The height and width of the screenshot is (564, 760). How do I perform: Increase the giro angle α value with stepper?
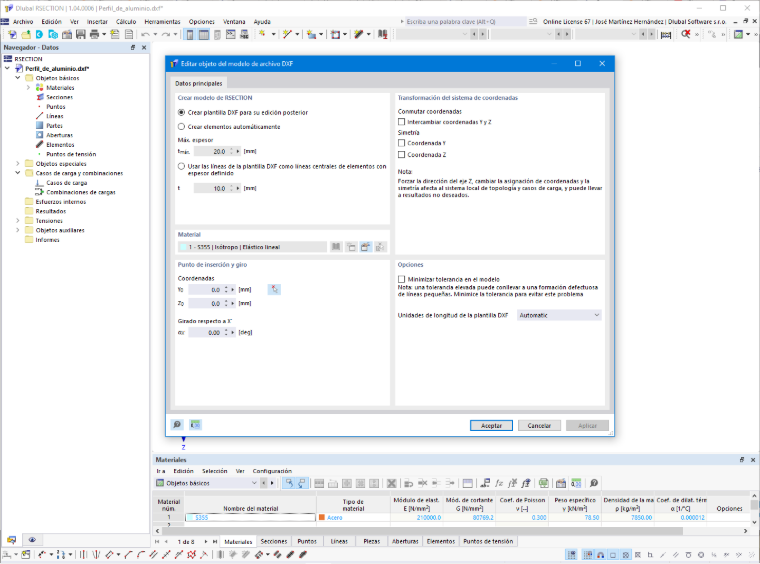(x=226, y=330)
